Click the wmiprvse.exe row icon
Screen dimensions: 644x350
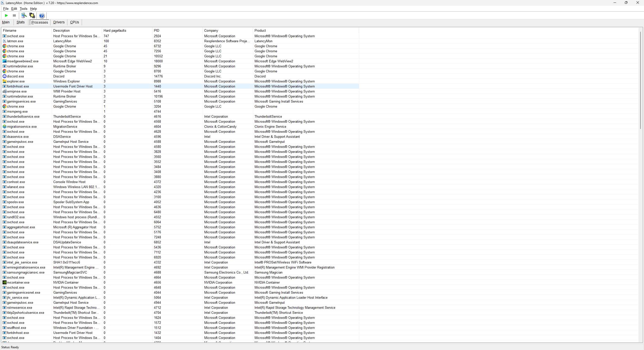[5, 91]
